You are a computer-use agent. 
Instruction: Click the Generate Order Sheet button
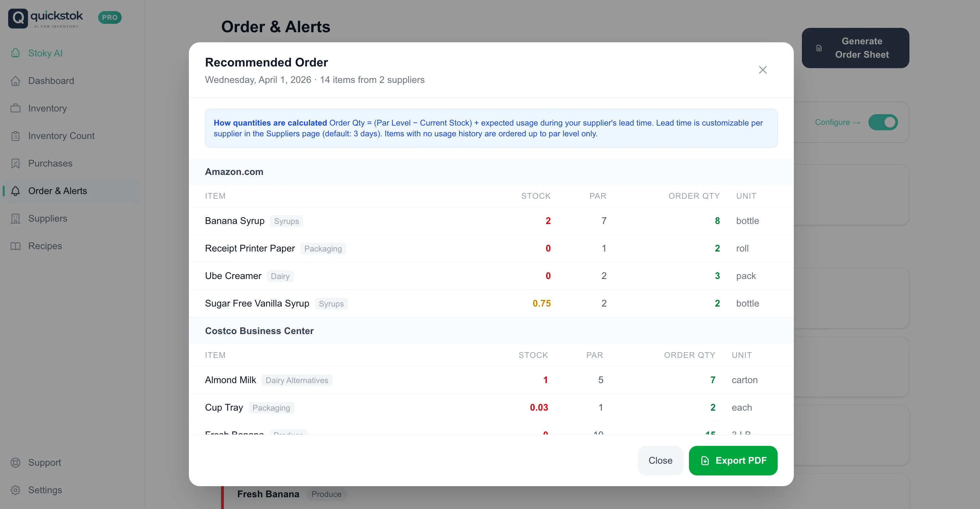[x=855, y=48]
